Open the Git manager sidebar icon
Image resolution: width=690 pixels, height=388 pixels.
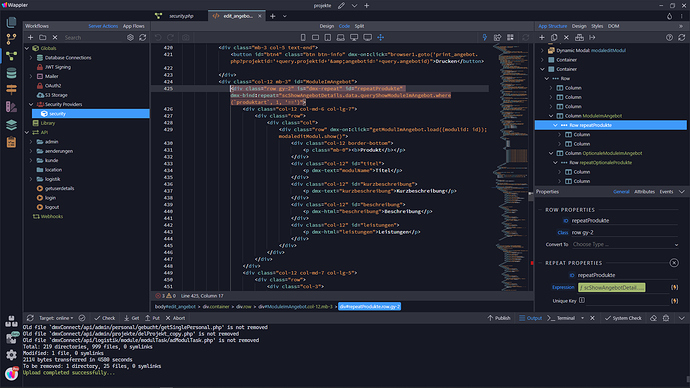tap(11, 39)
